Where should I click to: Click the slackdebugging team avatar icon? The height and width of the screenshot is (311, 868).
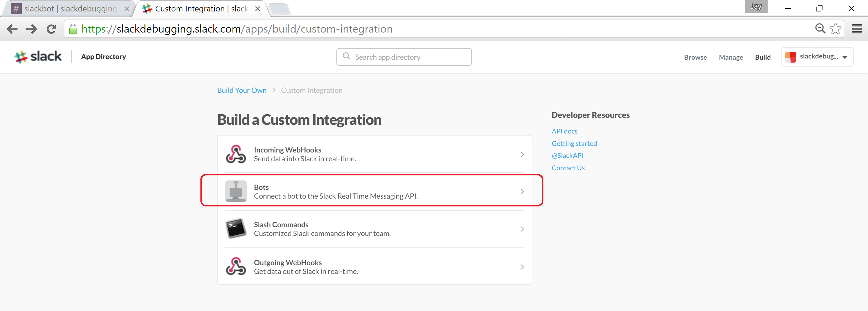(x=791, y=57)
